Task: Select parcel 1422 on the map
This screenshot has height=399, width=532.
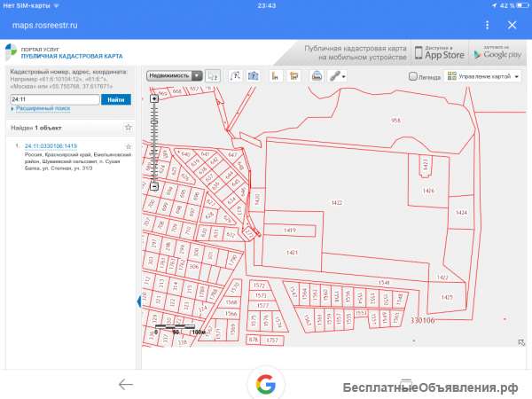Action: [x=337, y=203]
